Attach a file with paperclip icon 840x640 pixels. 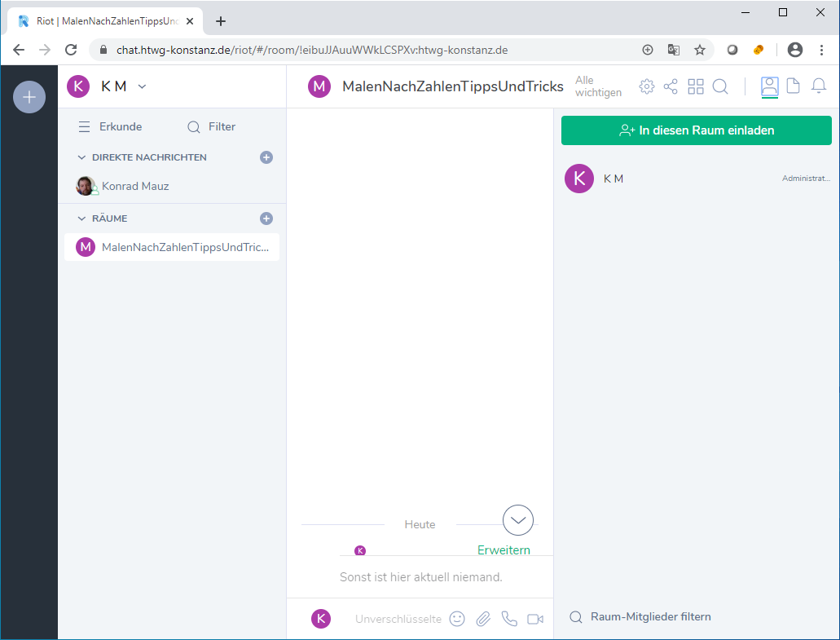click(x=483, y=619)
